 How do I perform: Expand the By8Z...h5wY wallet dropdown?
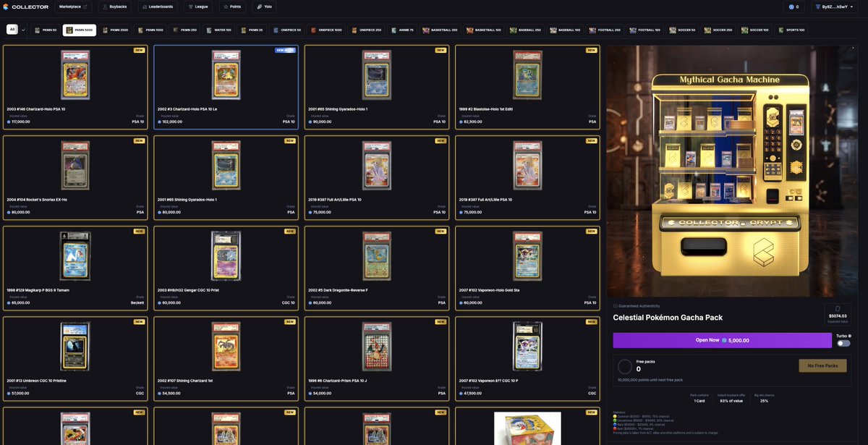coord(834,7)
